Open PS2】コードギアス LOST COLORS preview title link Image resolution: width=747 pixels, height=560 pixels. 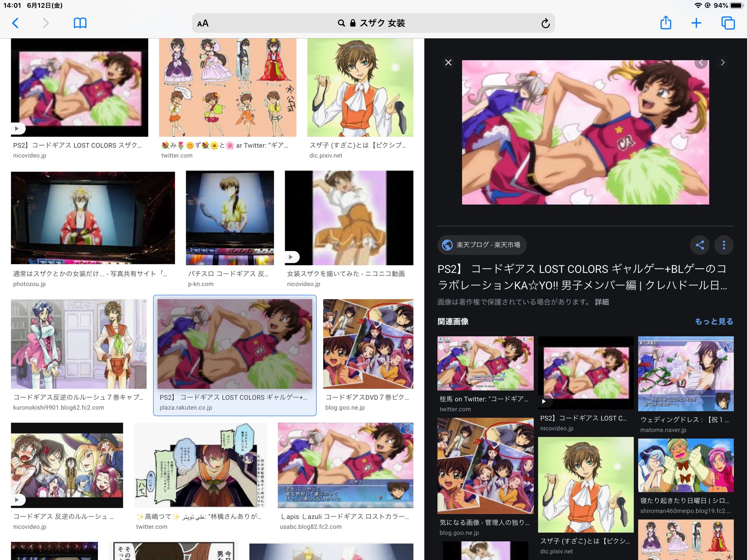pyautogui.click(x=582, y=277)
